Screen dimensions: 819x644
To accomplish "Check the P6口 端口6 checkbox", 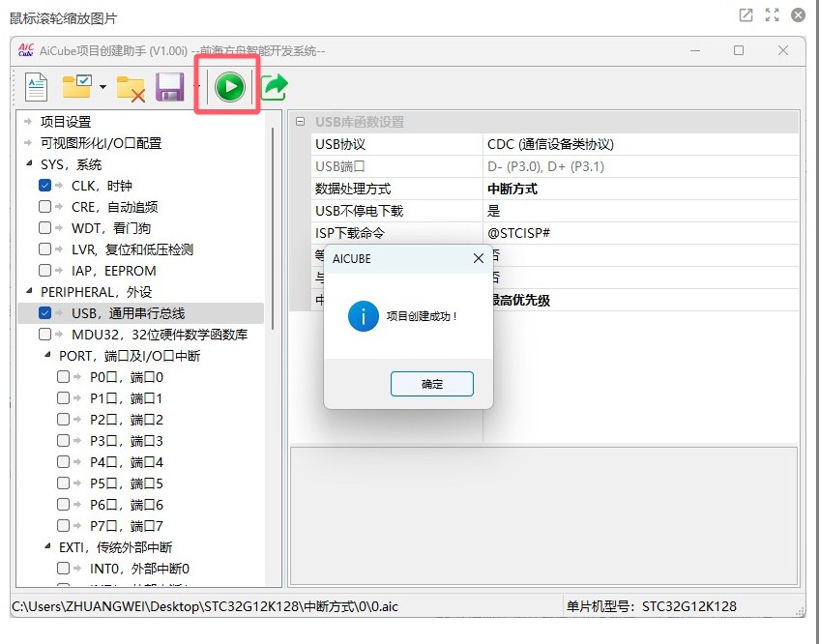I will (63, 504).
